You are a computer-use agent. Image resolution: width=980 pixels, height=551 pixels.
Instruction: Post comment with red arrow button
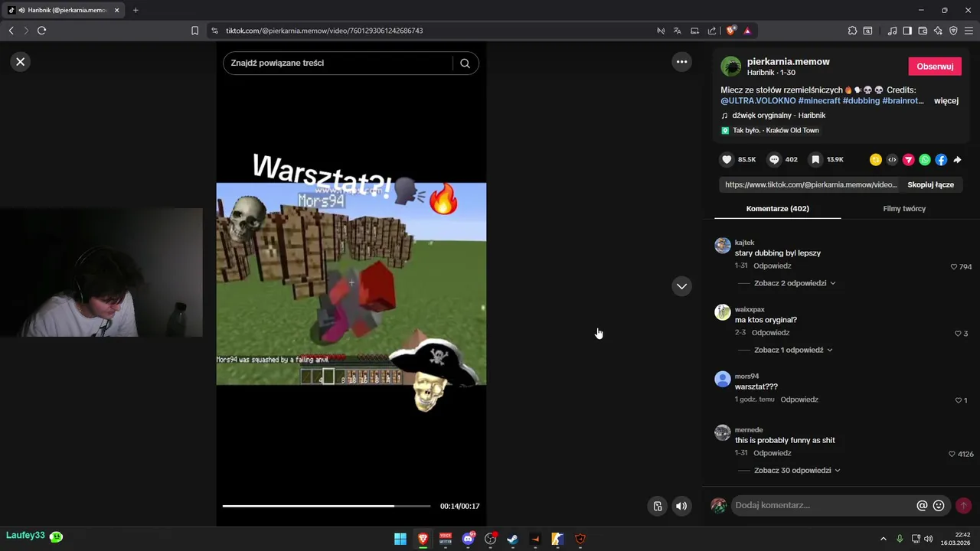[x=963, y=506]
